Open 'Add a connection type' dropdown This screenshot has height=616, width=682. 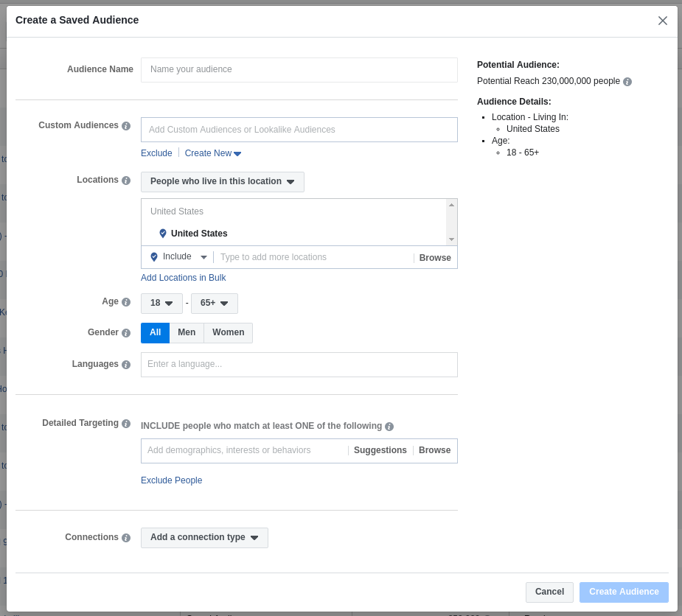point(204,538)
